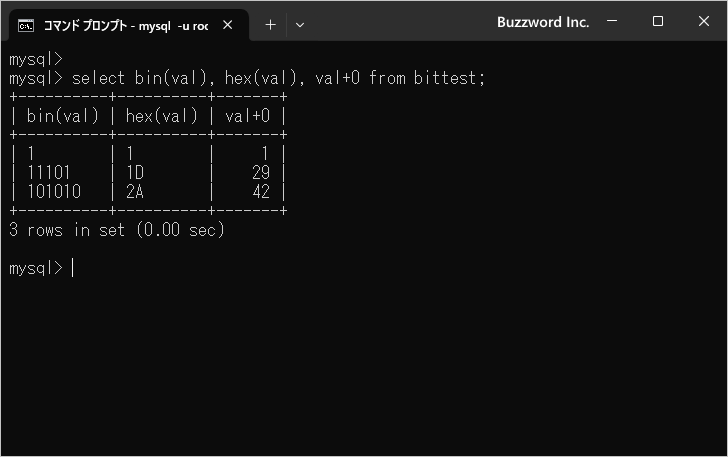Click the value 29 in the val+0 column
Image resolution: width=728 pixels, height=457 pixels.
point(261,173)
